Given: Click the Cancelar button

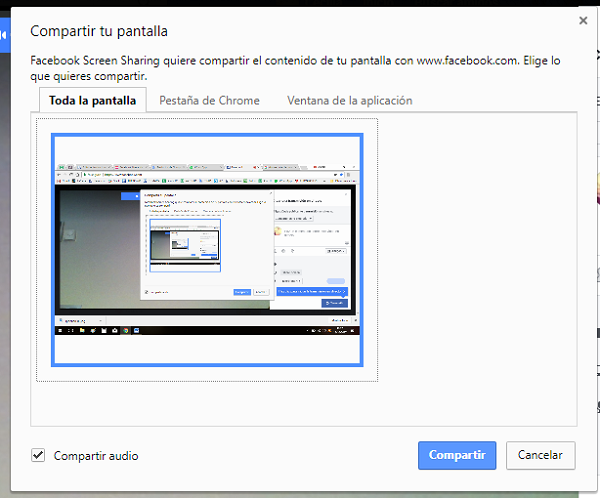Looking at the screenshot, I should pyautogui.click(x=540, y=455).
